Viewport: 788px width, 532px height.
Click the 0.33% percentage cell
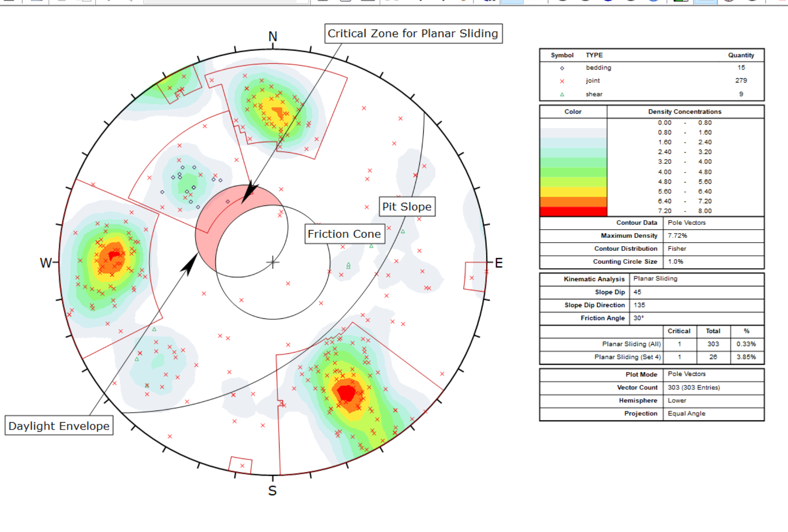click(746, 344)
